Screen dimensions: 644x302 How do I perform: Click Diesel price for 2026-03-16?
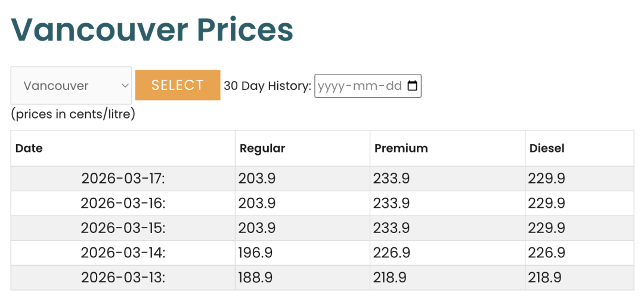[546, 204]
